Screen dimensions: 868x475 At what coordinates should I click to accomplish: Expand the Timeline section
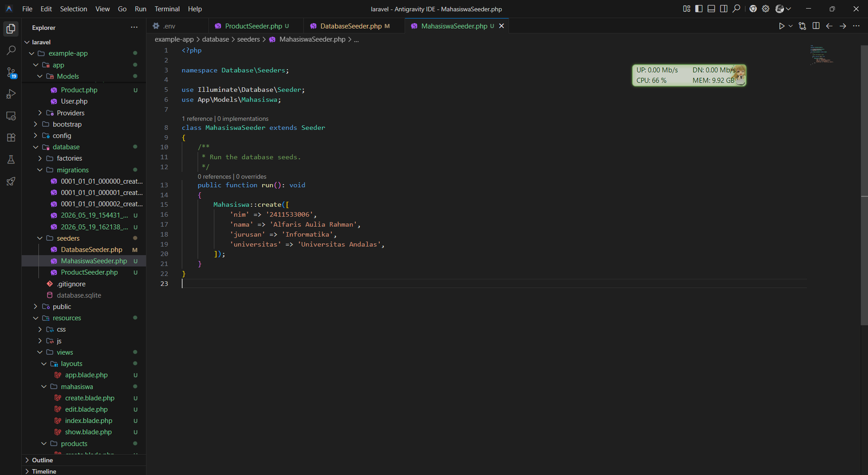click(x=84, y=471)
